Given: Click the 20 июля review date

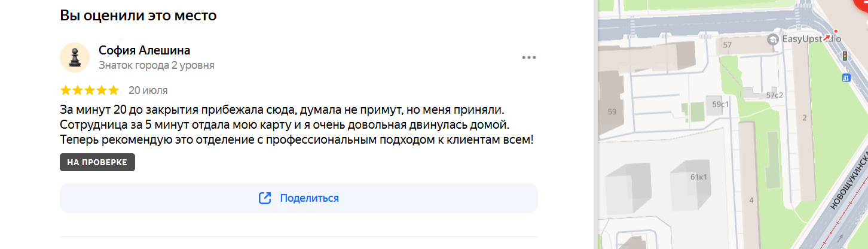Looking at the screenshot, I should point(148,90).
